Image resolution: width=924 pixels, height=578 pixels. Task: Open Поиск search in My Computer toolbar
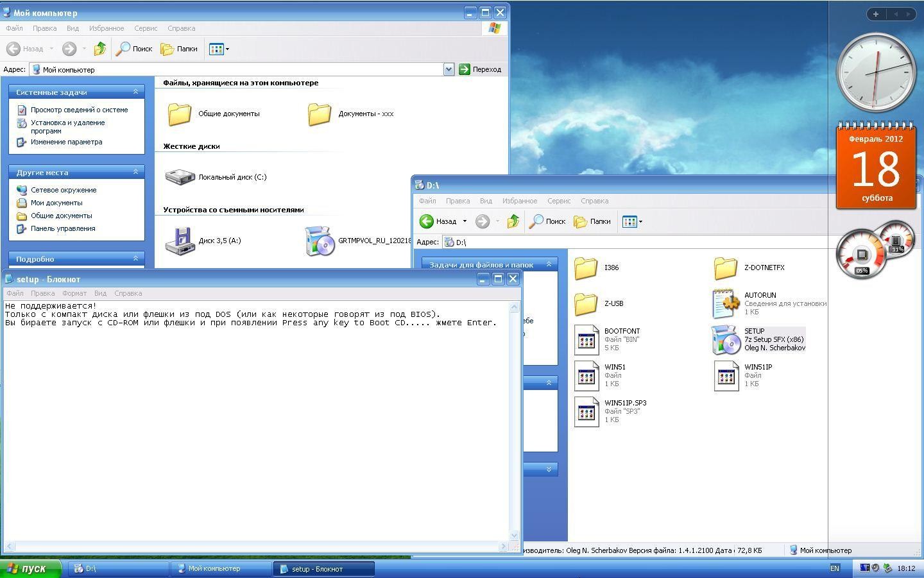pyautogui.click(x=135, y=49)
